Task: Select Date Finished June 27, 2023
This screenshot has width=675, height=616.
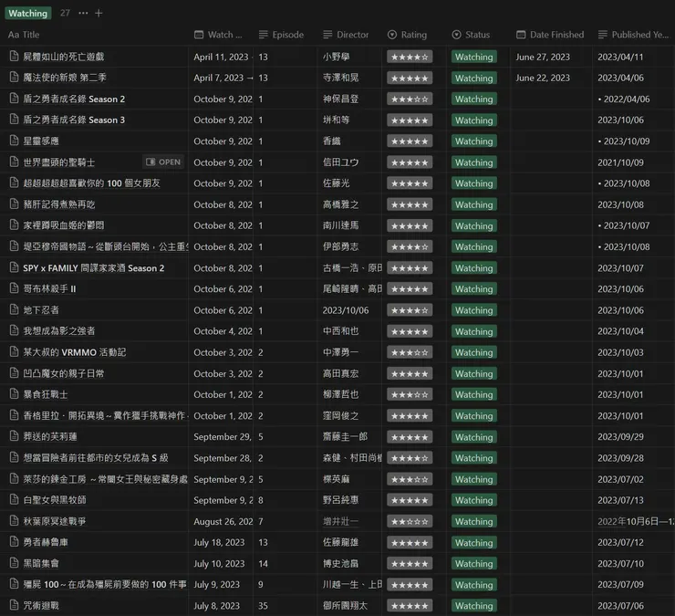Action: tap(543, 57)
